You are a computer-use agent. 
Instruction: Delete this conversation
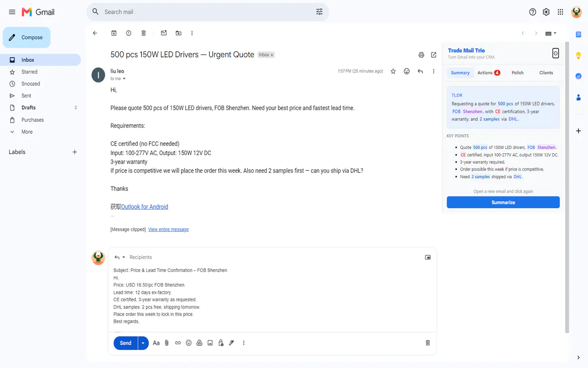[143, 33]
